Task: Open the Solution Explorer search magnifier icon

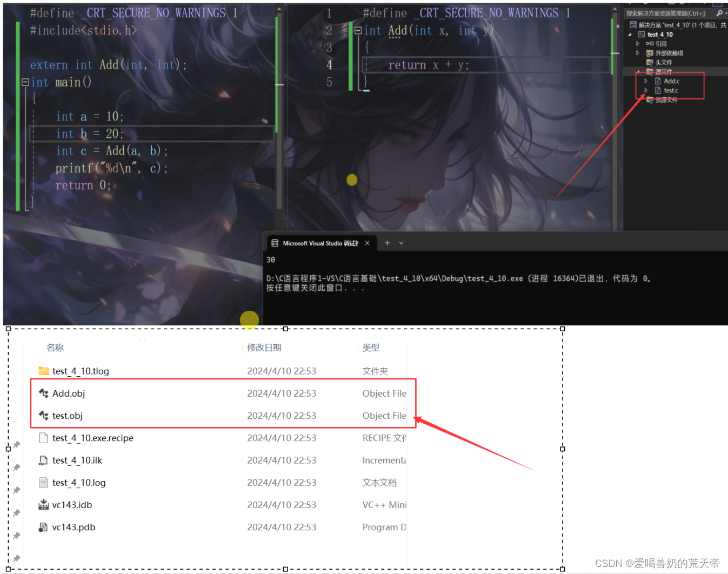Action: point(719,13)
